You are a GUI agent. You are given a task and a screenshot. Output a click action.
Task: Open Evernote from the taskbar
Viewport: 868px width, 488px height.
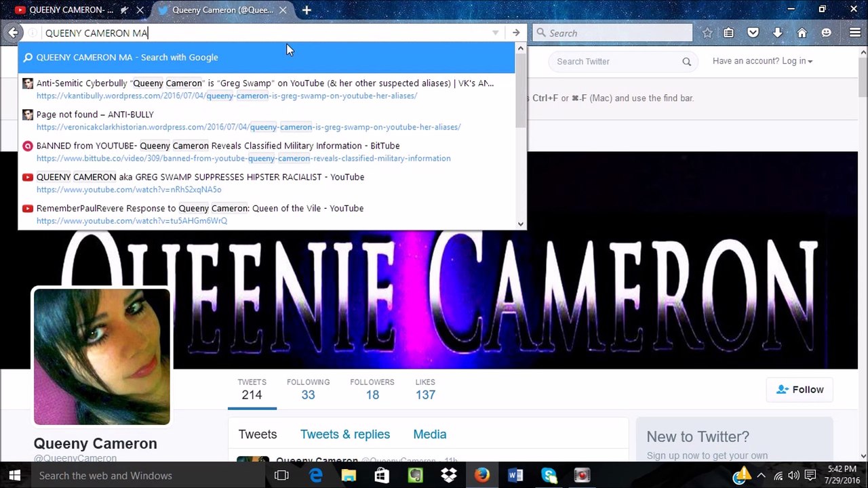415,476
